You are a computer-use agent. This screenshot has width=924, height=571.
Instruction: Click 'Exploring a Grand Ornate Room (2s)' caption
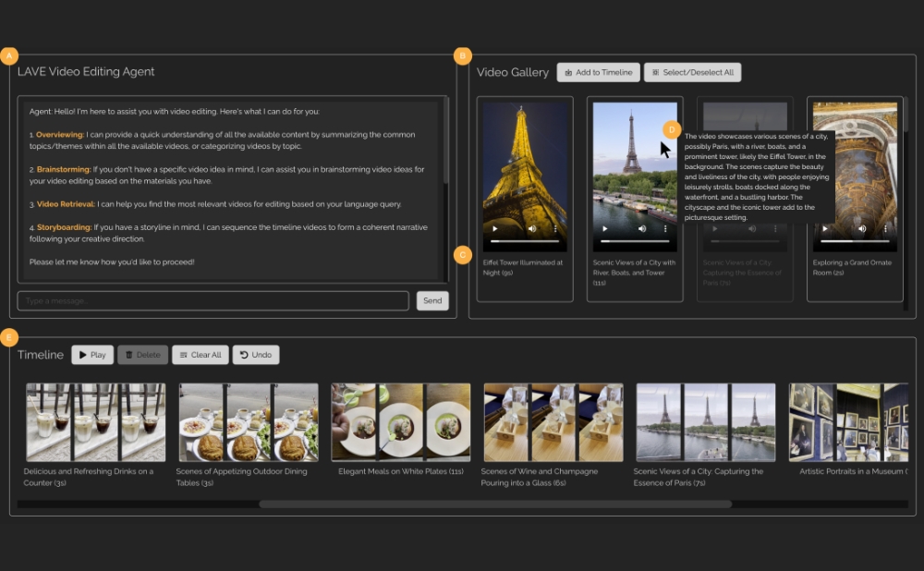point(852,268)
